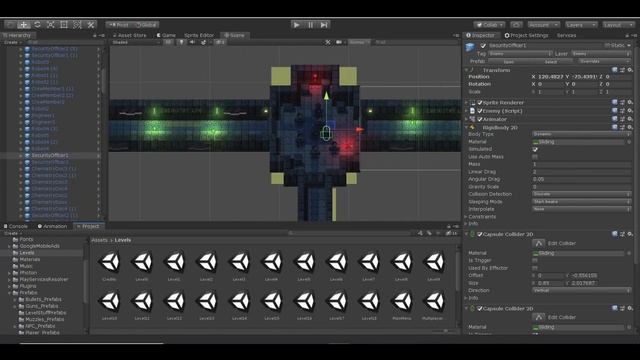Screen dimensions: 640x360
Task: Open the Project Settings tab
Action: [527, 36]
